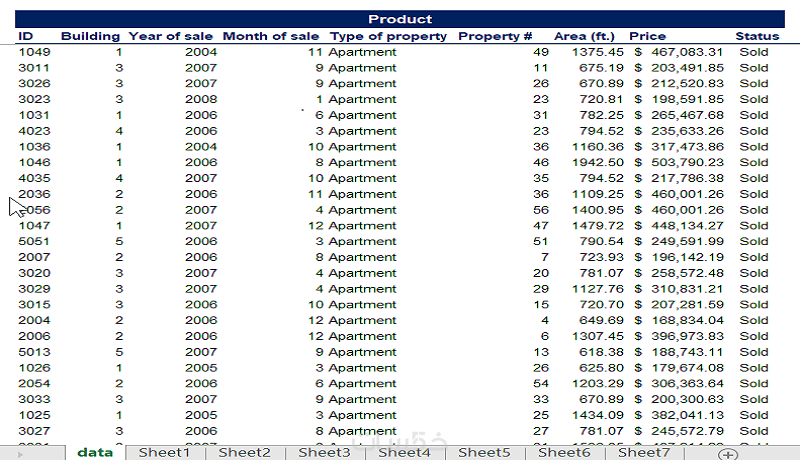Select ID cell 2036

coord(34,194)
